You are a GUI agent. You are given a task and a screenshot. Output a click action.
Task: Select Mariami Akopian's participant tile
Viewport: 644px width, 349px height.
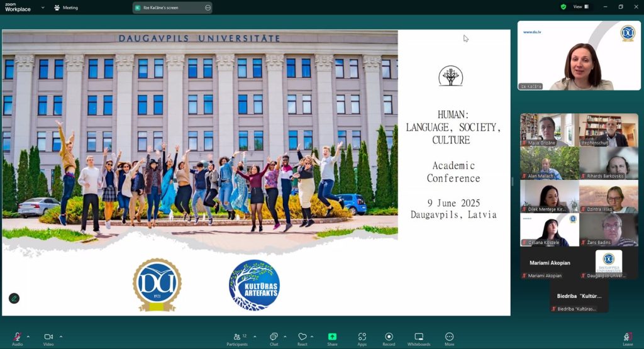(x=550, y=263)
